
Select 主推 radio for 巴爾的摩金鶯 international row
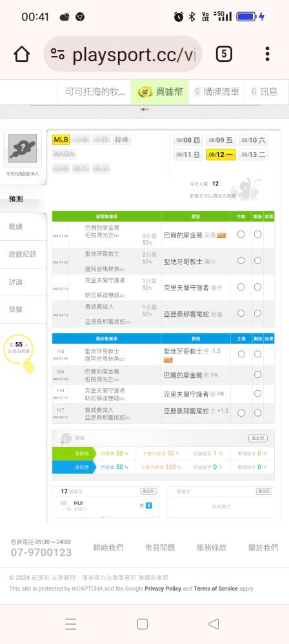(241, 234)
